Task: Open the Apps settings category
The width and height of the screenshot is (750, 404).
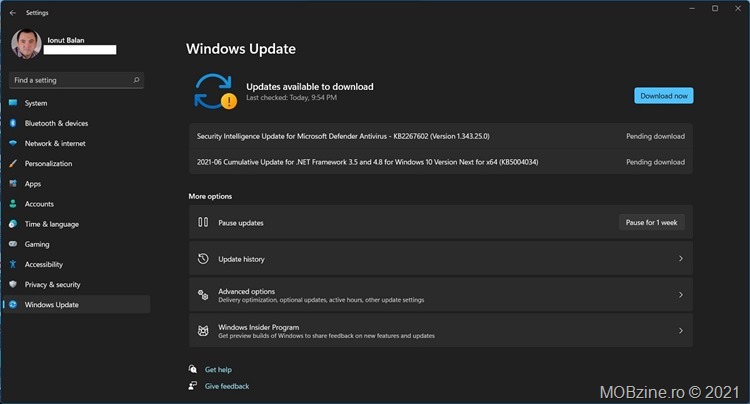Action: [77, 184]
